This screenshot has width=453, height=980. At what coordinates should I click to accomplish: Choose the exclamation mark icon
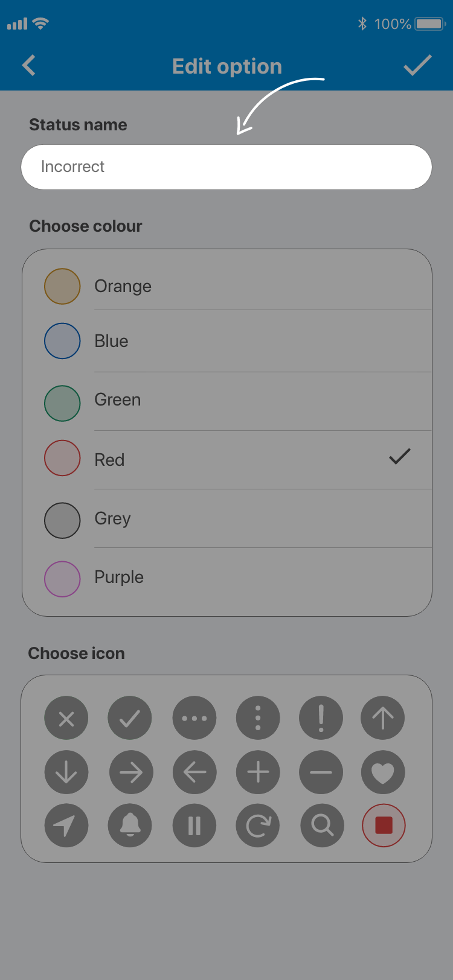click(x=321, y=718)
